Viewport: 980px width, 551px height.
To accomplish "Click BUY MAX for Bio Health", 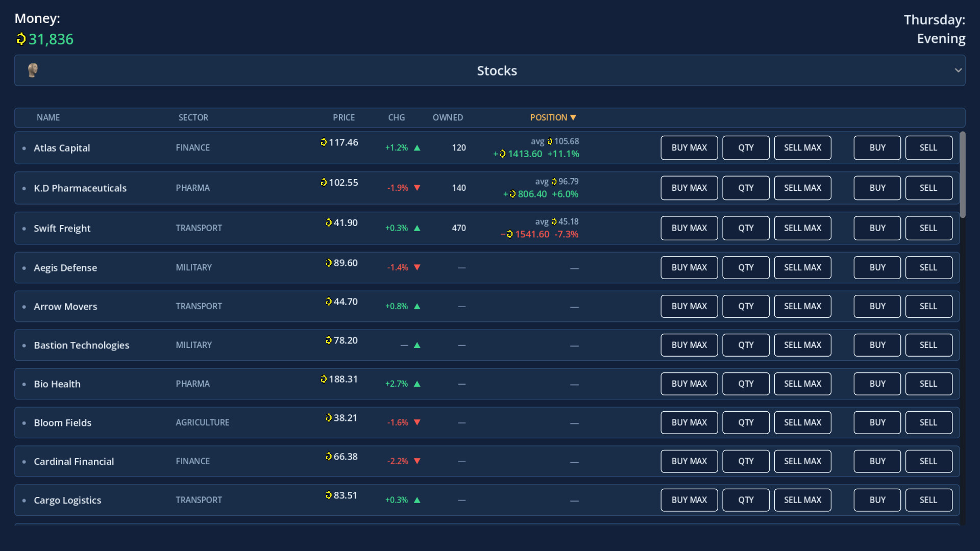I will (x=689, y=384).
